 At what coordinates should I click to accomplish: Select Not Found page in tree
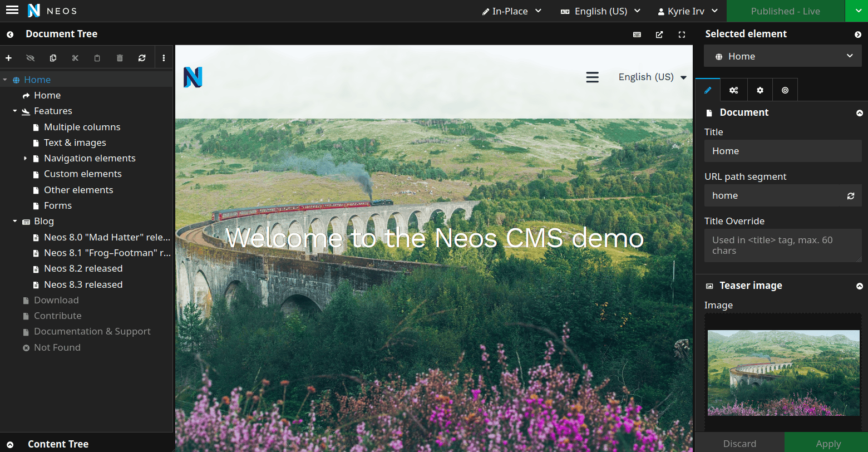57,347
